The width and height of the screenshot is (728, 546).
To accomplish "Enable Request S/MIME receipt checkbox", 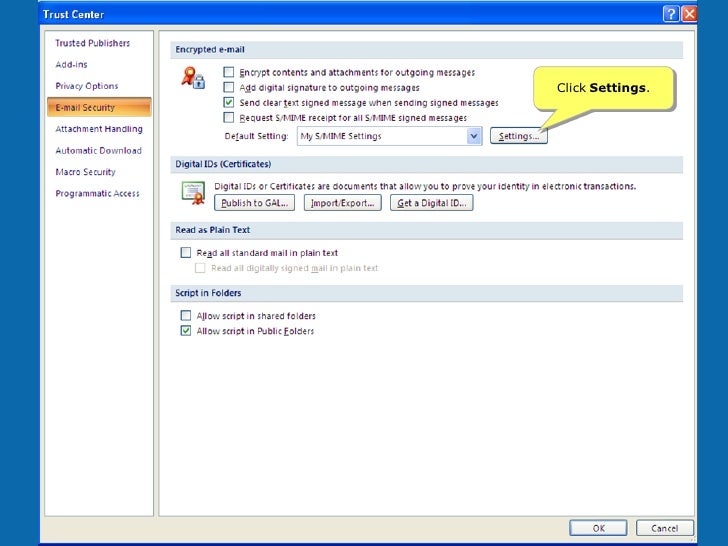I will point(228,117).
